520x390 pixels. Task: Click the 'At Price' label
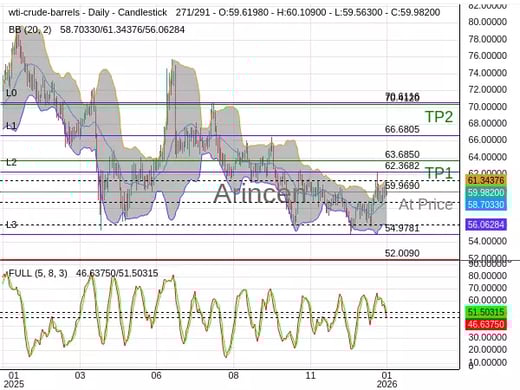(426, 204)
